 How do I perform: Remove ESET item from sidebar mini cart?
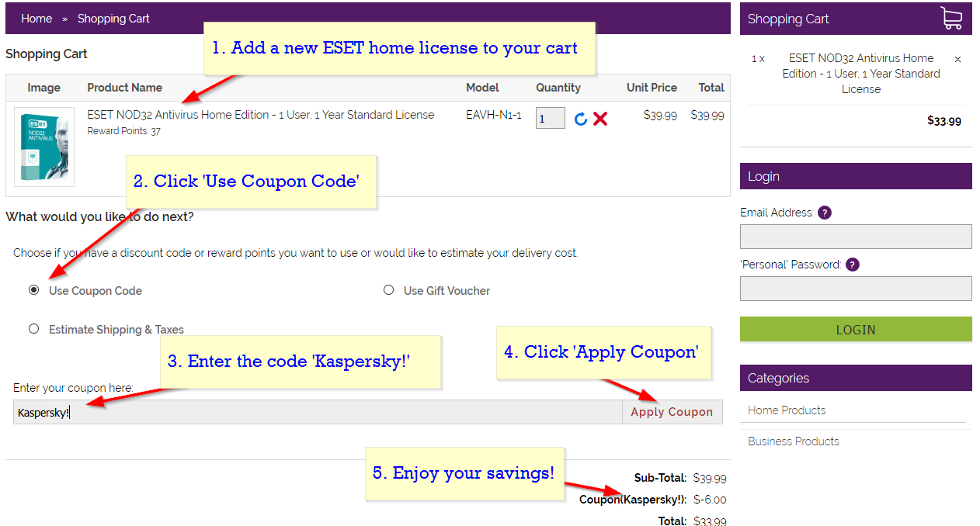[x=957, y=59]
